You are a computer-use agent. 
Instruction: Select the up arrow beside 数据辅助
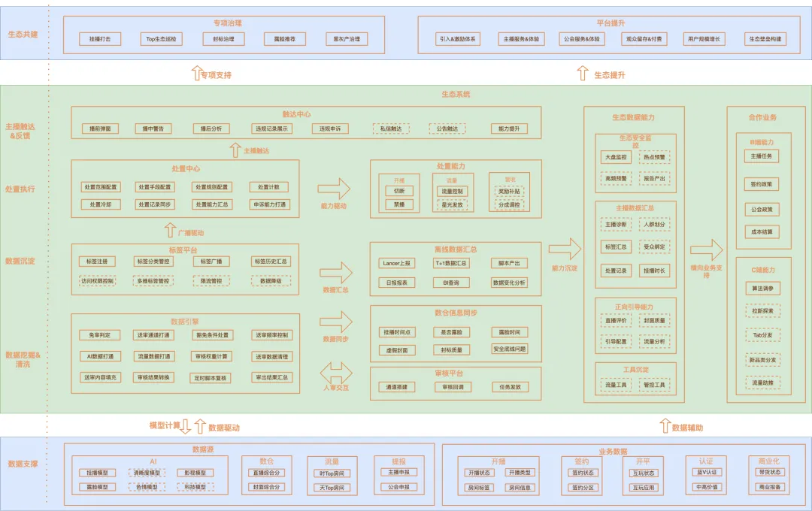tap(664, 426)
